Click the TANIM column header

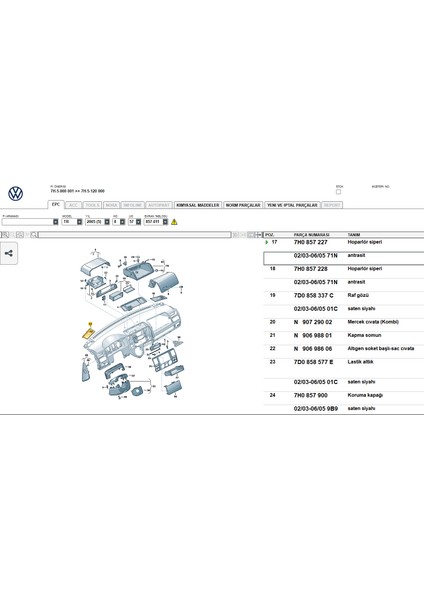354,235
